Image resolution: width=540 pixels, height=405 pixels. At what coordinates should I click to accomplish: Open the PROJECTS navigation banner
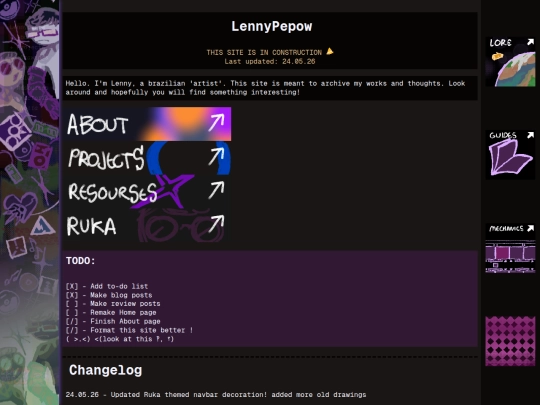click(x=147, y=158)
